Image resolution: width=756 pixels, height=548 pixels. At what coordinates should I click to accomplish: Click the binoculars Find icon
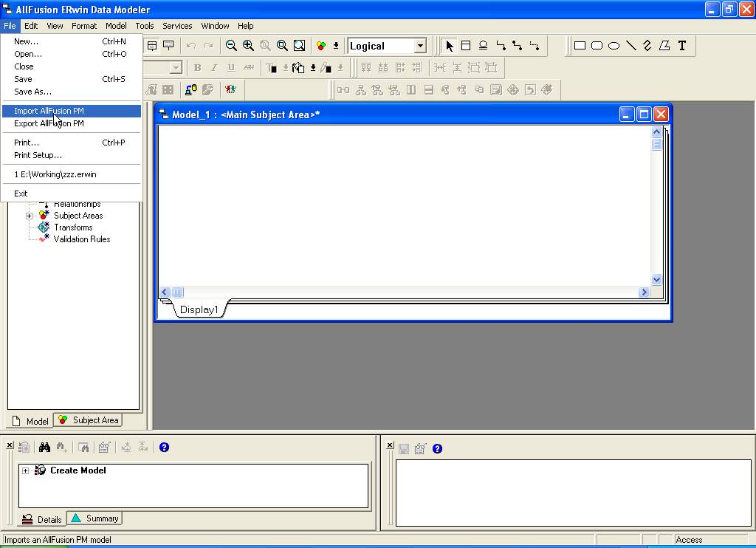pos(45,447)
